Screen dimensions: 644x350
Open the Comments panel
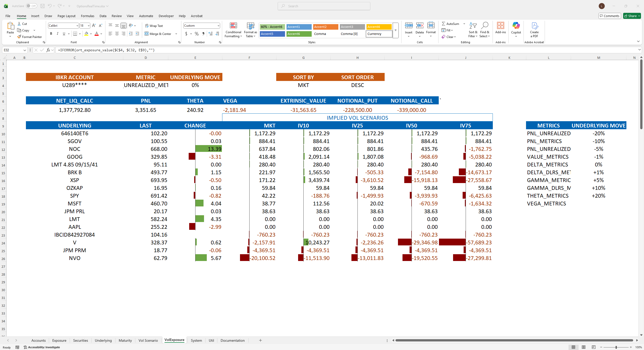(610, 16)
